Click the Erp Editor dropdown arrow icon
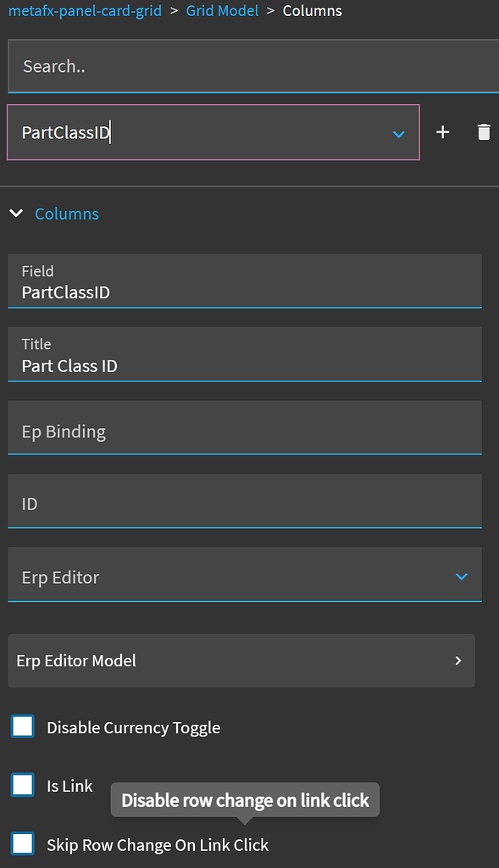This screenshot has height=868, width=499. click(462, 576)
